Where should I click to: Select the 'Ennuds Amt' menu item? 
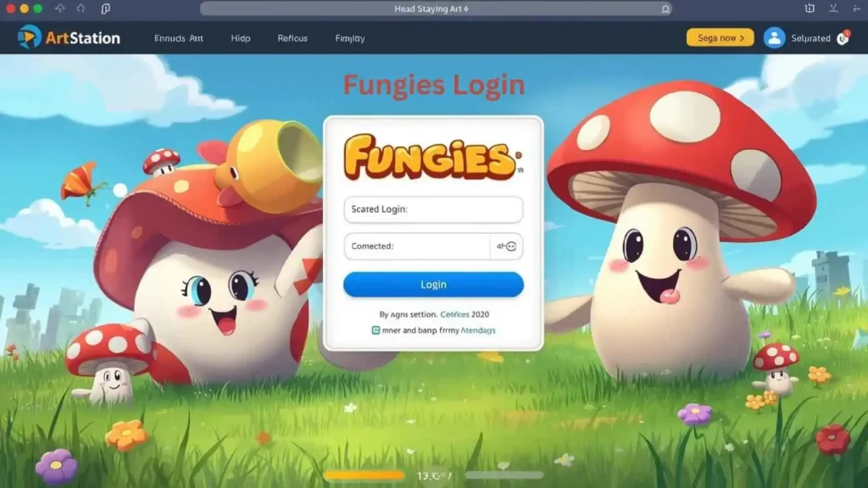[x=178, y=38]
